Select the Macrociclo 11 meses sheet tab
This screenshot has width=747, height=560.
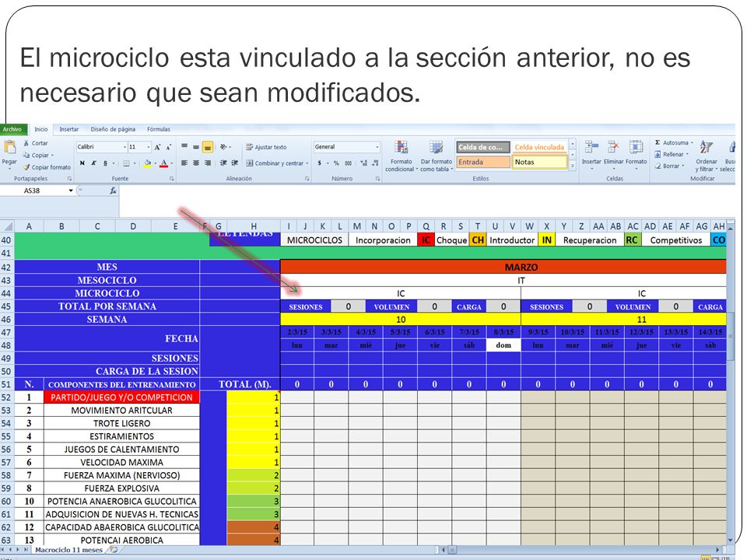69,550
